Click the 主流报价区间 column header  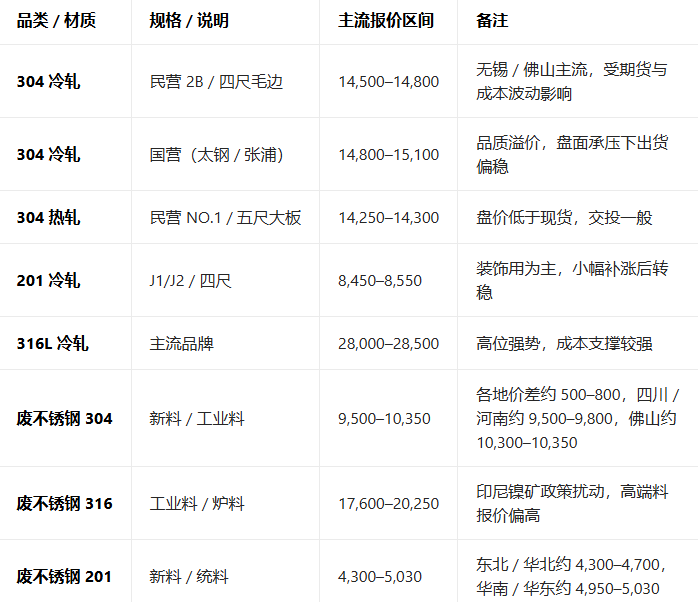click(x=386, y=21)
